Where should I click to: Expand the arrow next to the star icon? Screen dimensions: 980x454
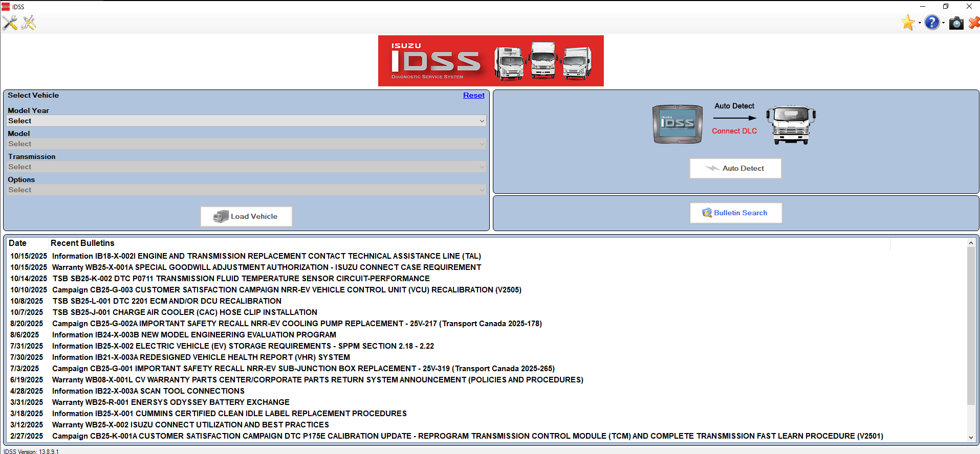pos(920,23)
